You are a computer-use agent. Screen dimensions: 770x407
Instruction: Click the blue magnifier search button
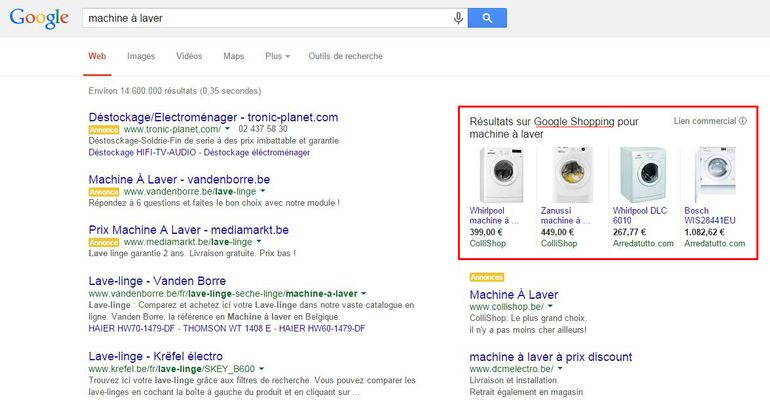(487, 18)
